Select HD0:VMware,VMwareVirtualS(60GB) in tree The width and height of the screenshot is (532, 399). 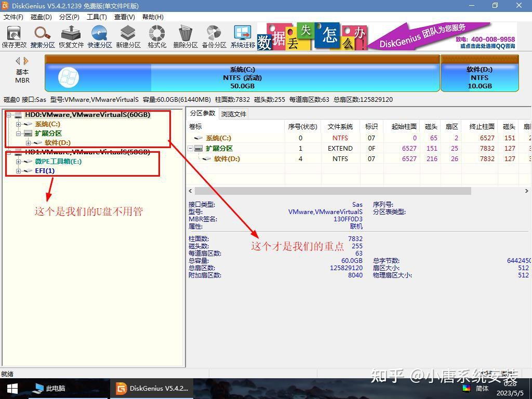87,115
